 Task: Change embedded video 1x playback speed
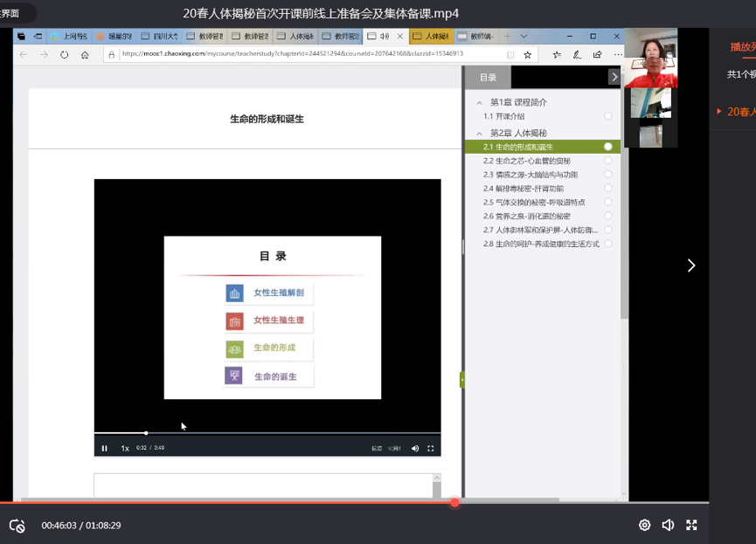tap(125, 449)
